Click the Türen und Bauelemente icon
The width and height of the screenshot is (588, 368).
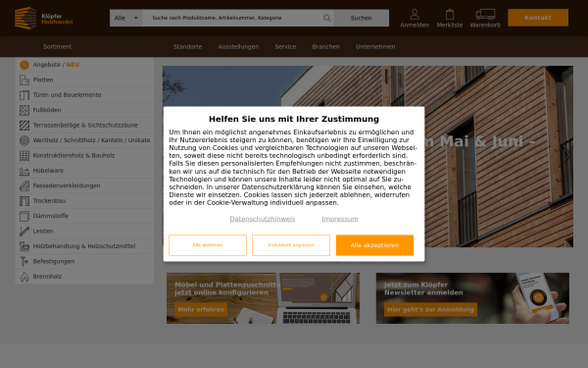click(24, 95)
